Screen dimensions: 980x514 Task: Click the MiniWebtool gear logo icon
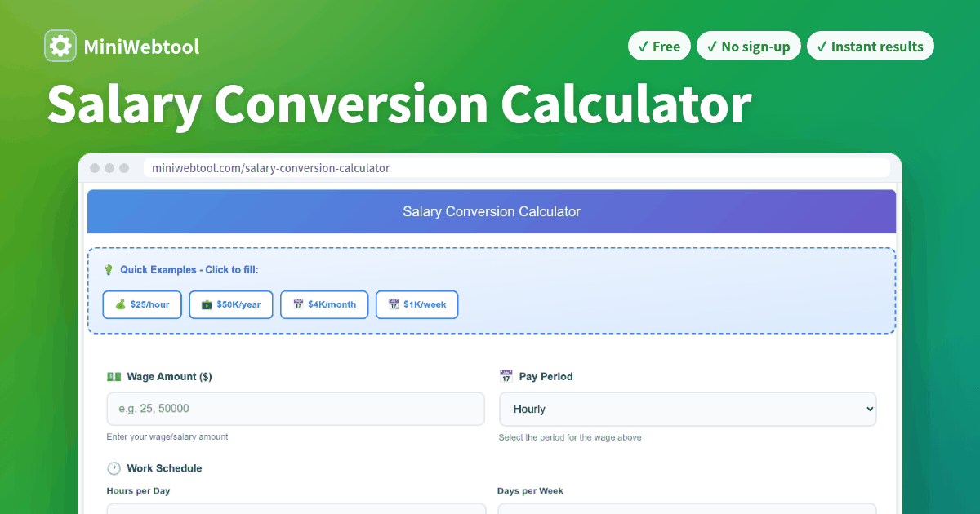click(x=60, y=46)
